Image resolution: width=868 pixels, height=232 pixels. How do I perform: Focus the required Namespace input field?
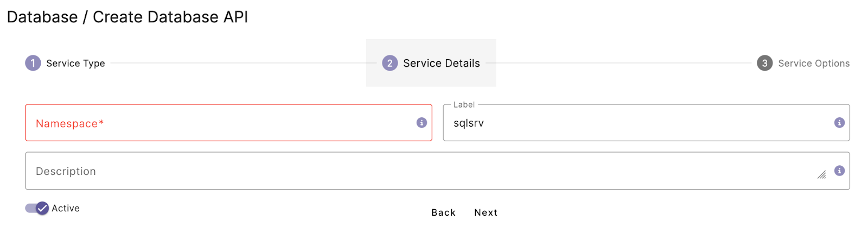228,123
